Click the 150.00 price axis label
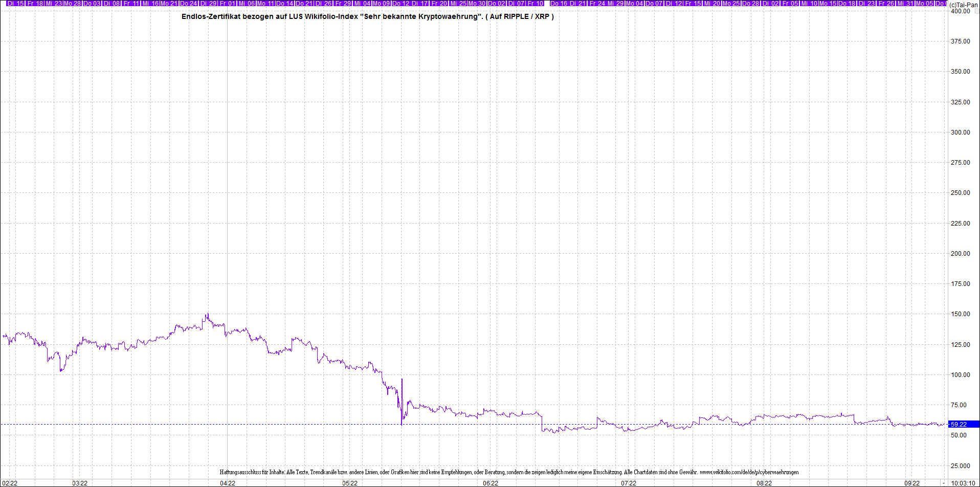980x487 pixels. (960, 314)
